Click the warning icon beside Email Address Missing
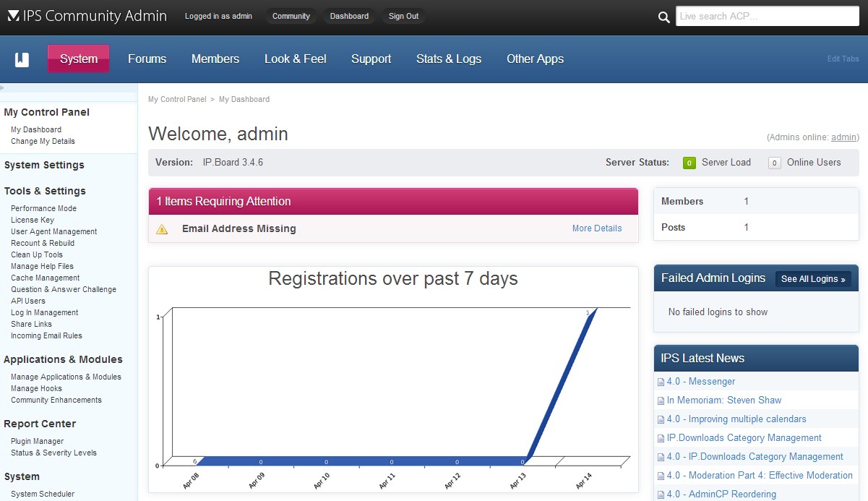 coord(162,229)
